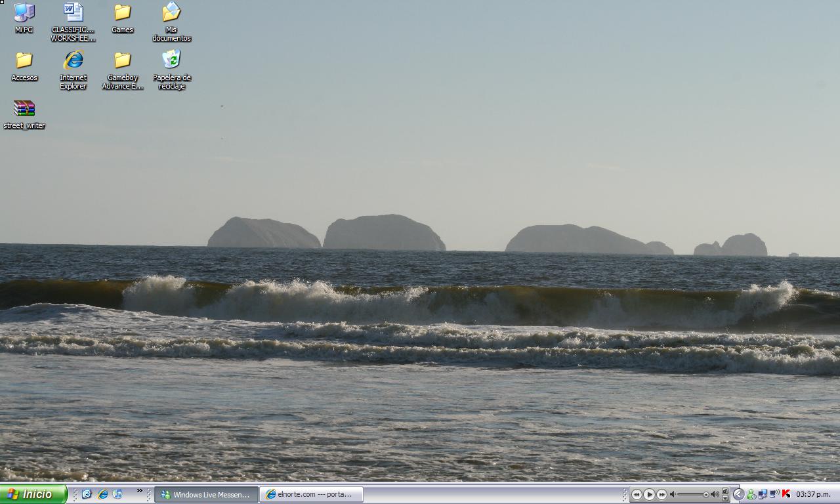Open the Kaspersky antivirus tray icon
The height and width of the screenshot is (504, 840).
(786, 494)
